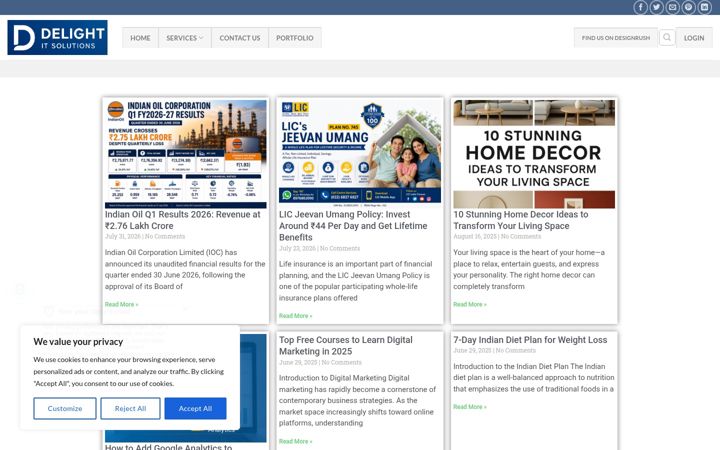Click 'We value your privacy' heading
The width and height of the screenshot is (720, 450).
tap(78, 342)
